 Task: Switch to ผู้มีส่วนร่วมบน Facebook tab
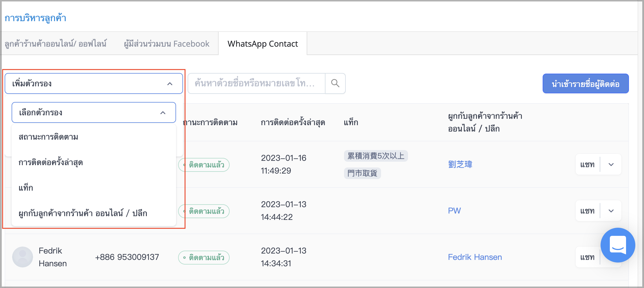pyautogui.click(x=167, y=44)
